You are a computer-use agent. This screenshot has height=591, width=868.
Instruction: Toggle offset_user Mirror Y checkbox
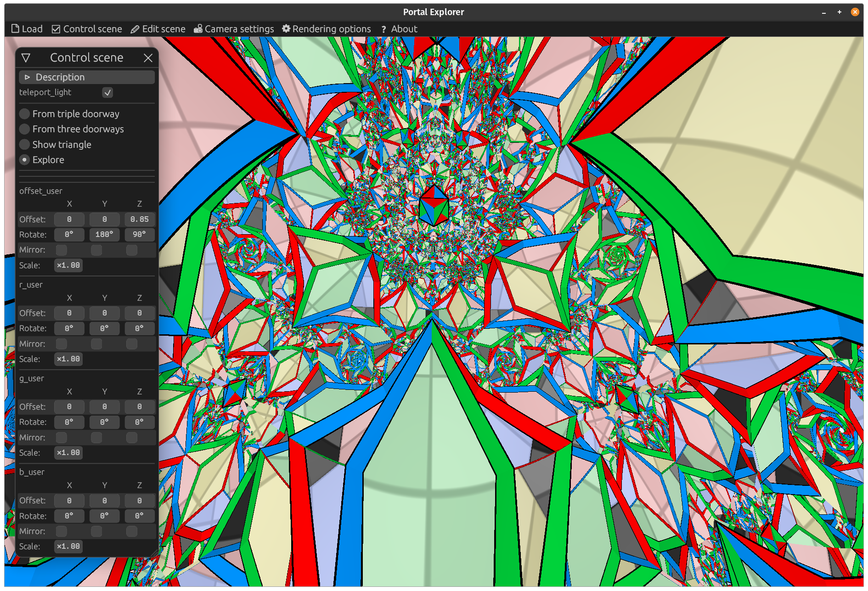pos(96,250)
